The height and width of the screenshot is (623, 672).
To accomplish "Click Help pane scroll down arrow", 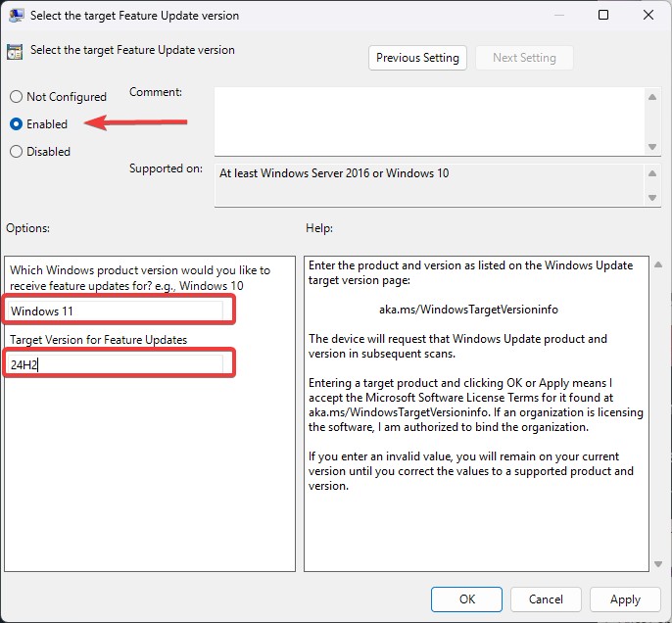I will 658,564.
